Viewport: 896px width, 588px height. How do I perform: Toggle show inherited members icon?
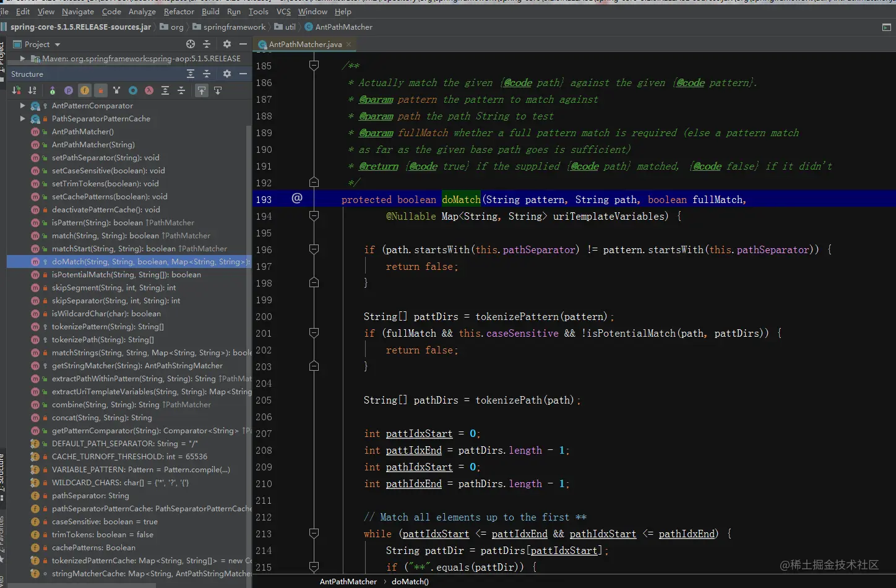(116, 90)
